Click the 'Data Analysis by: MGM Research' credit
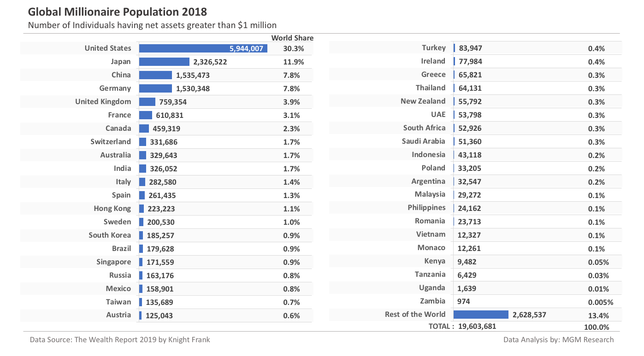 559,340
